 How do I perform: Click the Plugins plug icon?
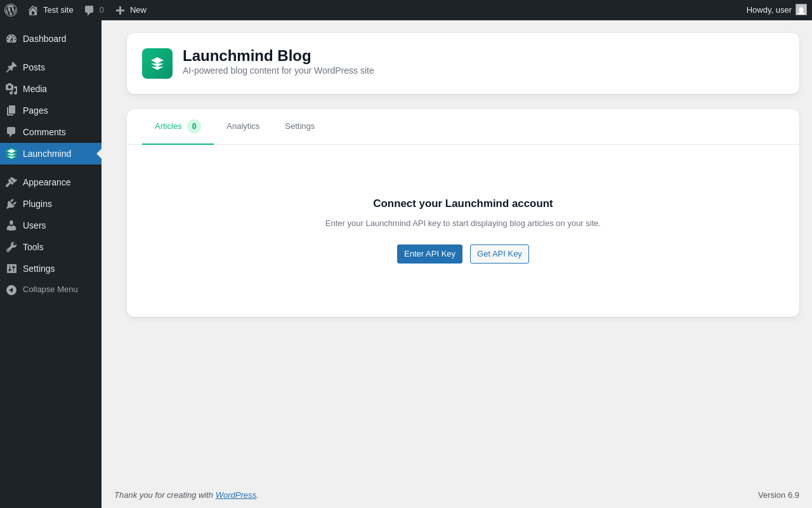click(11, 204)
